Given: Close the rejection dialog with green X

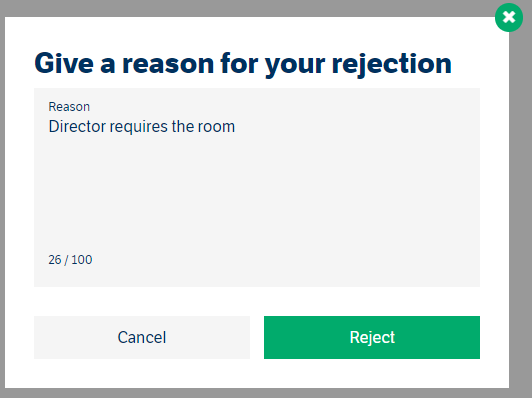Looking at the screenshot, I should [x=509, y=17].
